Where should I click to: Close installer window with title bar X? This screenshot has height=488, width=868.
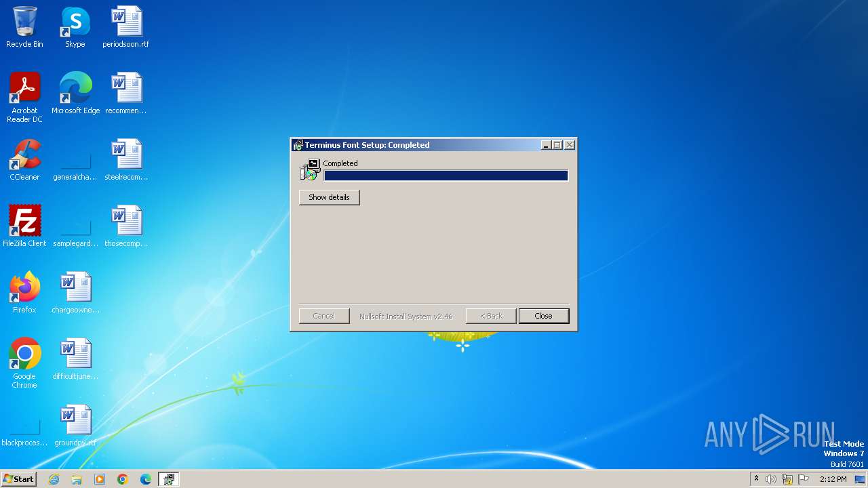pyautogui.click(x=570, y=145)
